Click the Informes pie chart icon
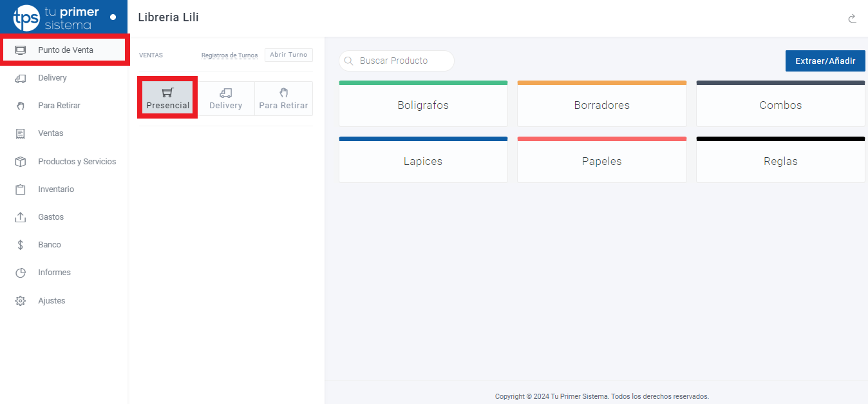The height and width of the screenshot is (404, 868). pos(20,273)
